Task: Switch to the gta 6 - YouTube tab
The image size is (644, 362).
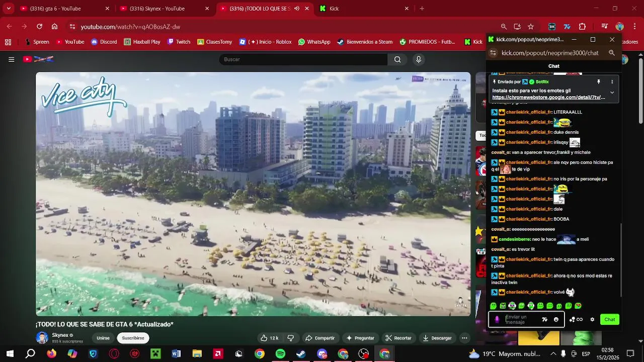Action: pos(64,9)
